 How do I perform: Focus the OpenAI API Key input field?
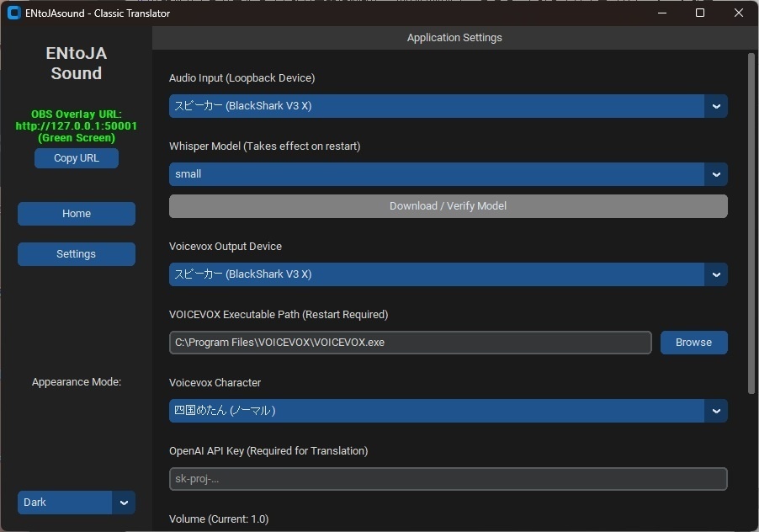(448, 479)
